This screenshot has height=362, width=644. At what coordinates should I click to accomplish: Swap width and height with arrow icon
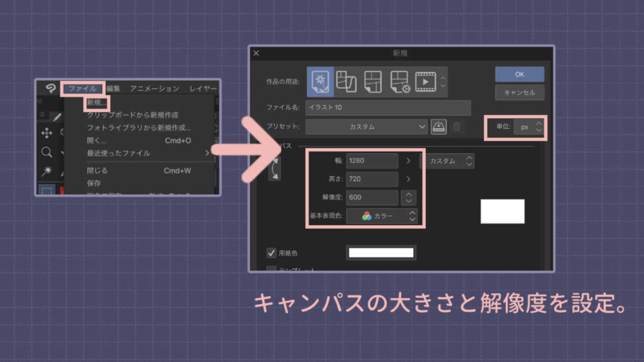275,168
